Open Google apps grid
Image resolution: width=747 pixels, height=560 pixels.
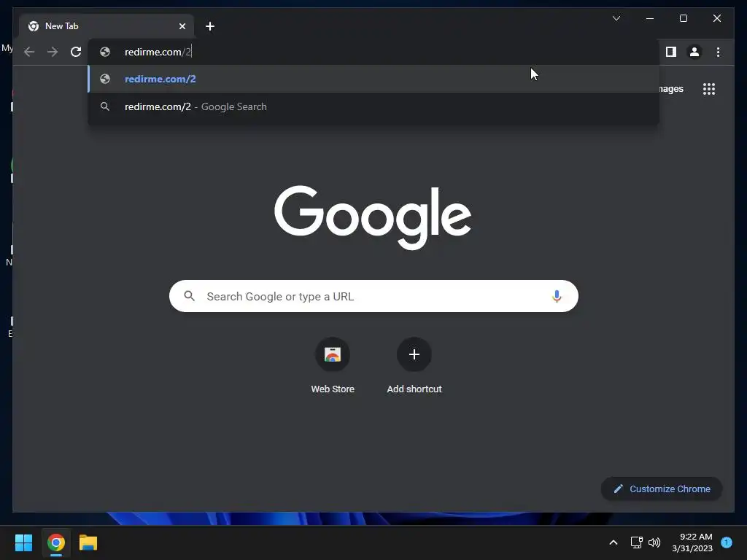[x=709, y=89]
